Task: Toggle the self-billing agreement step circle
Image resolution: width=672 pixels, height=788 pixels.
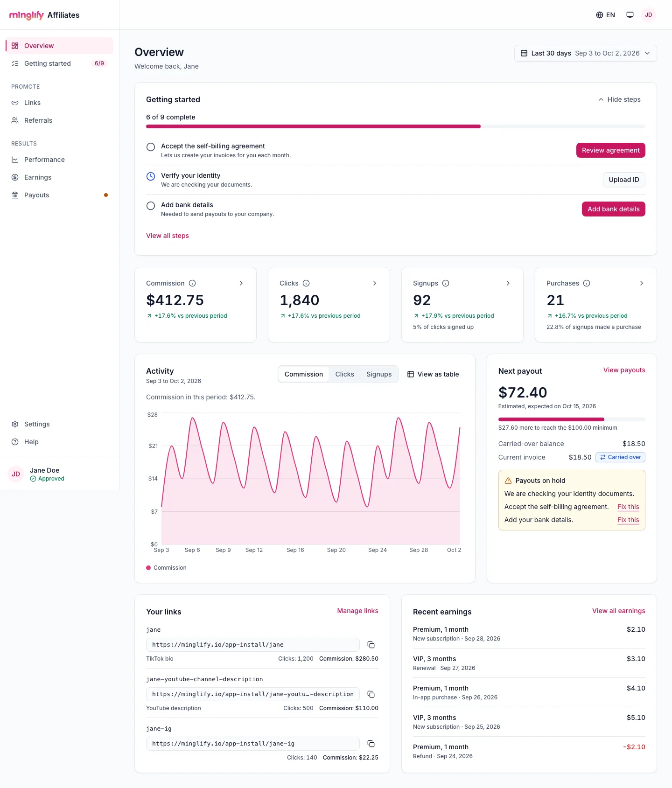Action: click(x=151, y=147)
